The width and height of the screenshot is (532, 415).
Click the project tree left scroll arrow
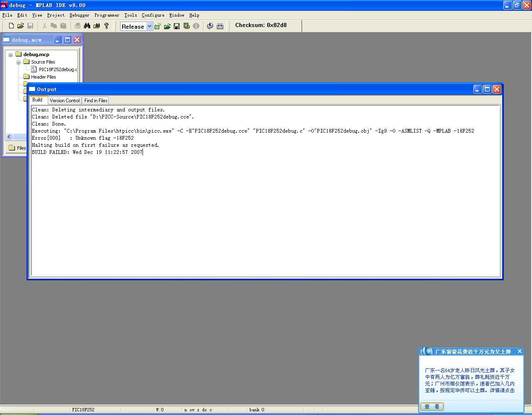pos(9,137)
